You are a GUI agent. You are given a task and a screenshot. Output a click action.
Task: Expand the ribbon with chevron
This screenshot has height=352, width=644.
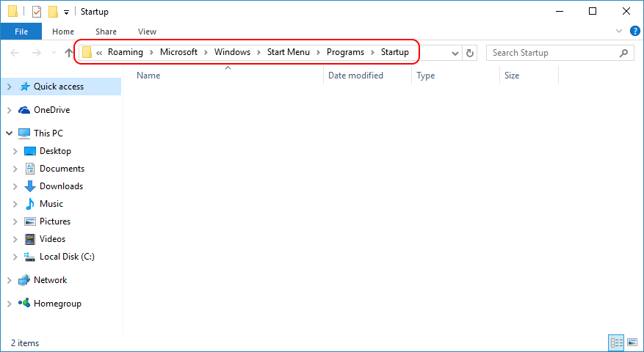click(x=618, y=32)
